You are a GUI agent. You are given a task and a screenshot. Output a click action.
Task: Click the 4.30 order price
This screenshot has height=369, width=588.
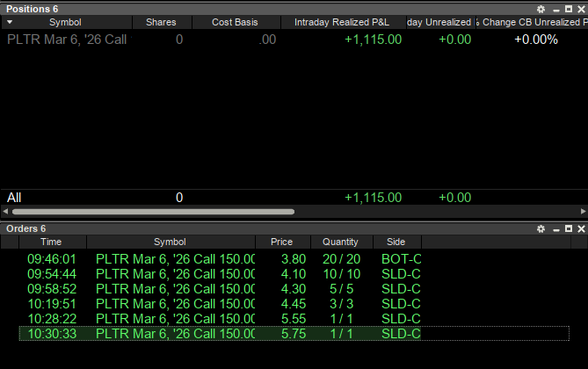click(294, 289)
